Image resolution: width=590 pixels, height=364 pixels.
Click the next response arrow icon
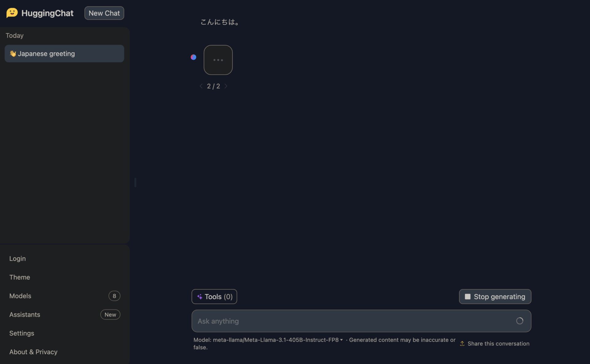pos(226,86)
